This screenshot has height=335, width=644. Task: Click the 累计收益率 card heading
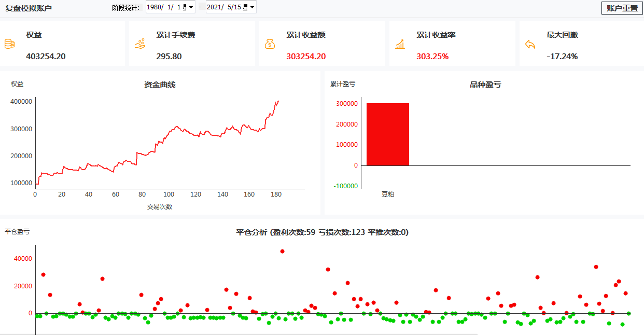(436, 35)
